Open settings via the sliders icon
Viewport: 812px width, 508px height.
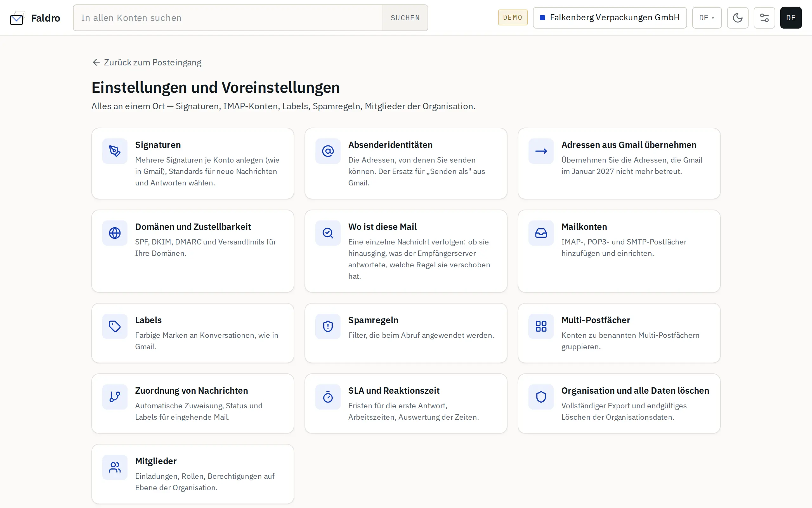(764, 18)
